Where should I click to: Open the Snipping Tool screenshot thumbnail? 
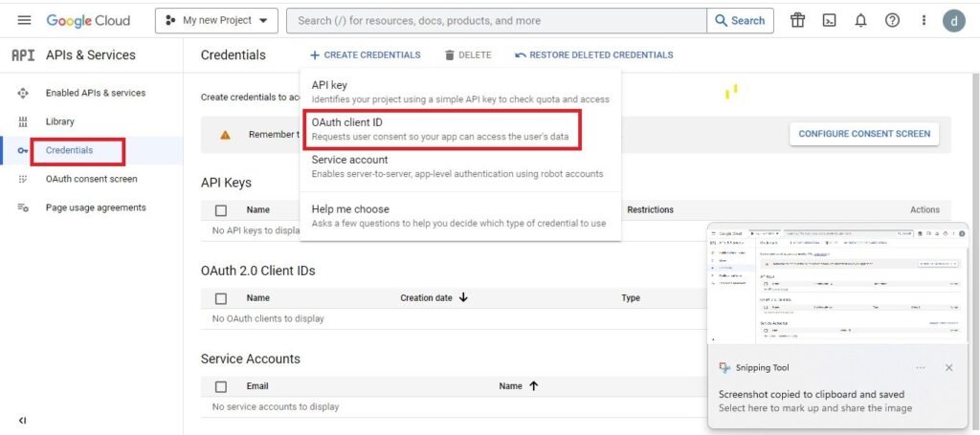(837, 285)
